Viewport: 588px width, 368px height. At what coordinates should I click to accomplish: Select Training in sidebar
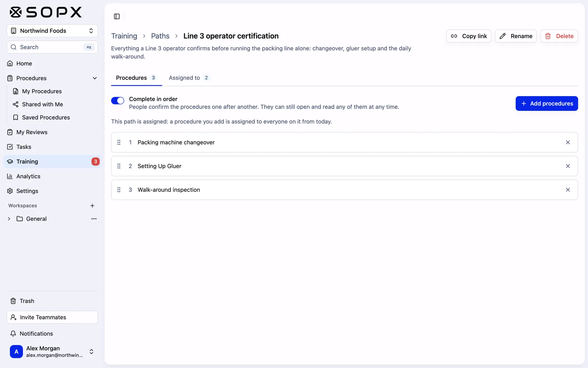point(52,162)
